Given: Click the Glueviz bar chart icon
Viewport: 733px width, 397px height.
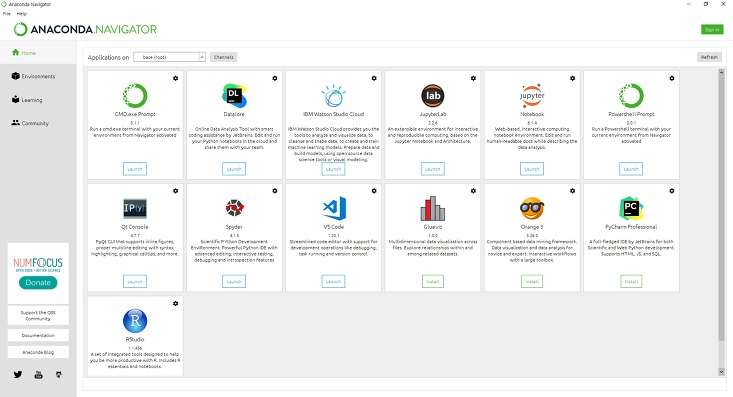Looking at the screenshot, I should point(433,208).
